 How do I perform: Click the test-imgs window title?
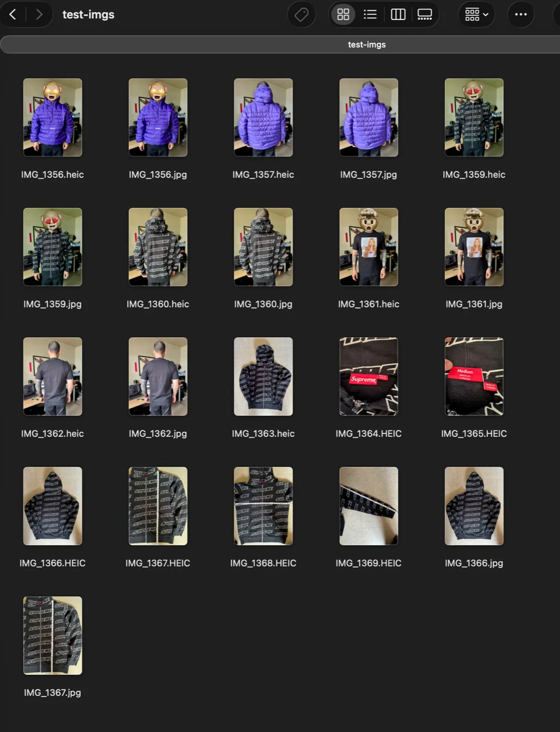pyautogui.click(x=88, y=15)
